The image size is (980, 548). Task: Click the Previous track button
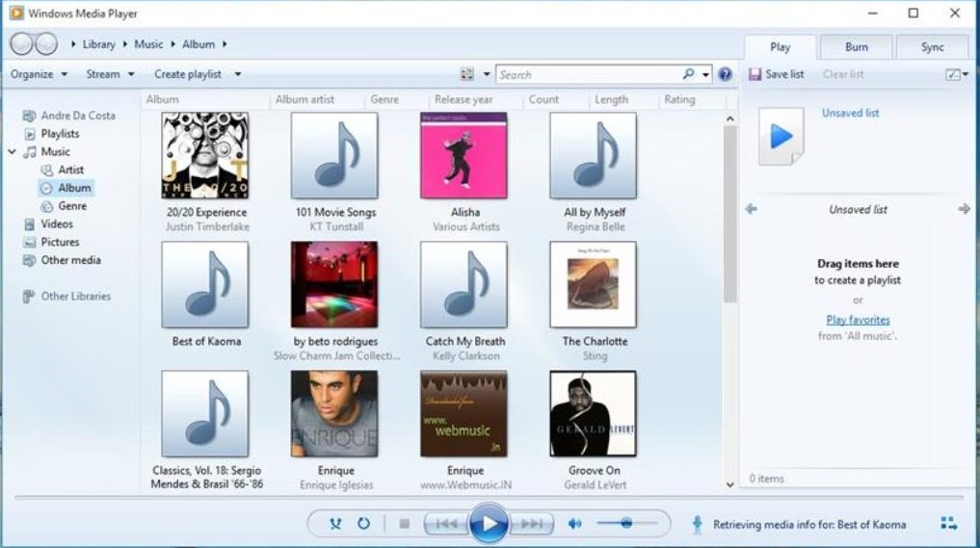coord(445,524)
